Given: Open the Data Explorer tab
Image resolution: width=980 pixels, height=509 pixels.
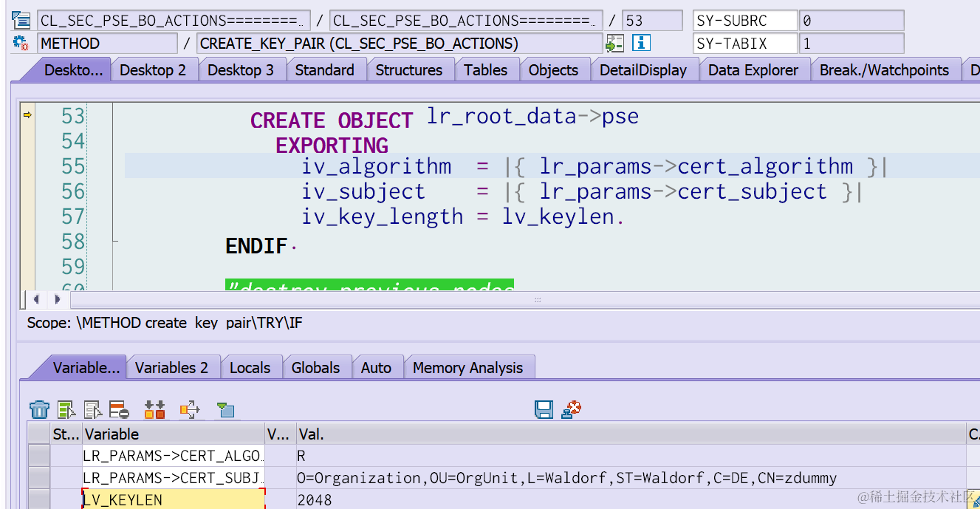Looking at the screenshot, I should point(753,70).
